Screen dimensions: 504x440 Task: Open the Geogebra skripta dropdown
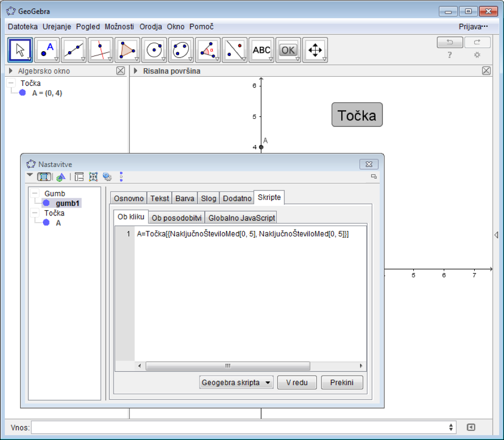(x=236, y=382)
